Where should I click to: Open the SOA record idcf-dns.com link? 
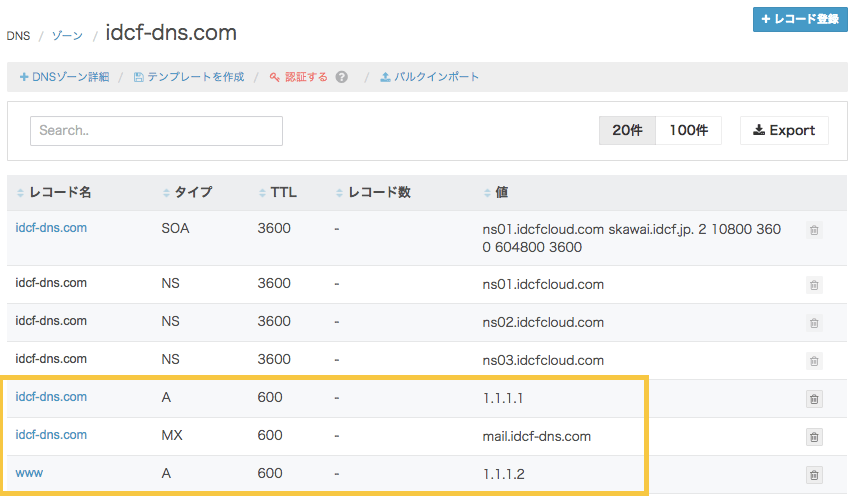coord(51,228)
